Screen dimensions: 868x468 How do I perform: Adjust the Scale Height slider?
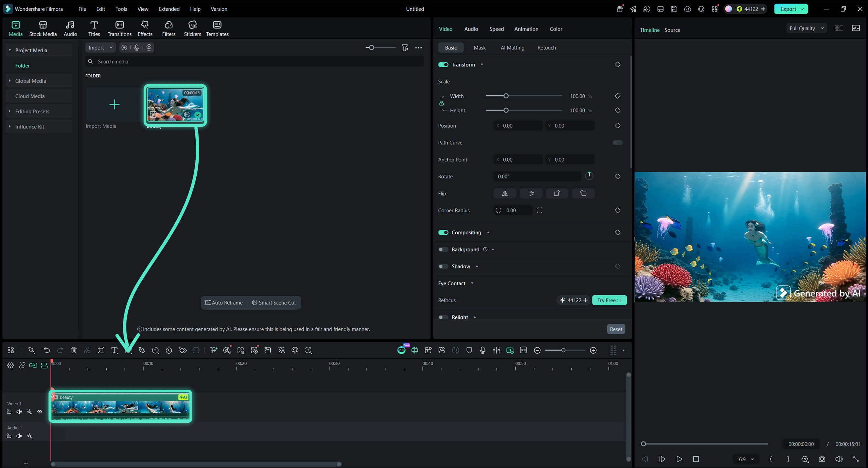click(x=524, y=111)
